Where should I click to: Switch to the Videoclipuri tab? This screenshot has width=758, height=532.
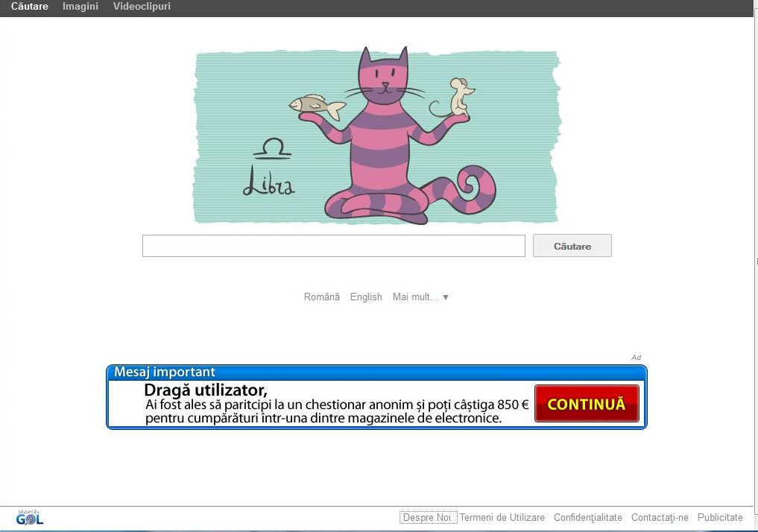click(x=141, y=7)
